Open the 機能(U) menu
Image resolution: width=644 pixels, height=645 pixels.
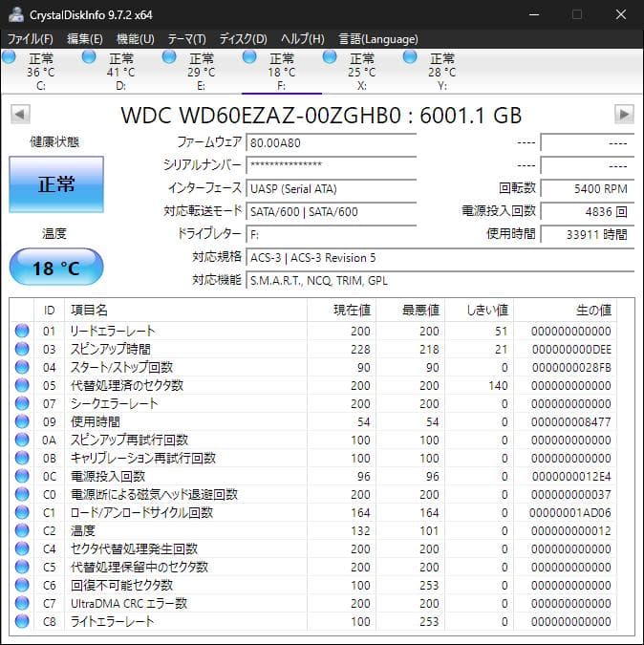click(136, 39)
